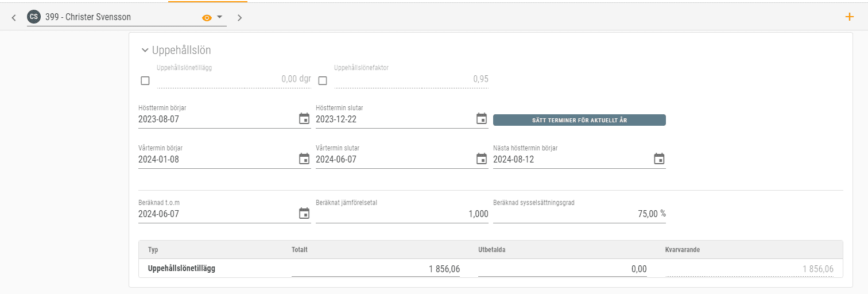
Task: Toggle the orange eye visibility icon
Action: pyautogui.click(x=207, y=18)
